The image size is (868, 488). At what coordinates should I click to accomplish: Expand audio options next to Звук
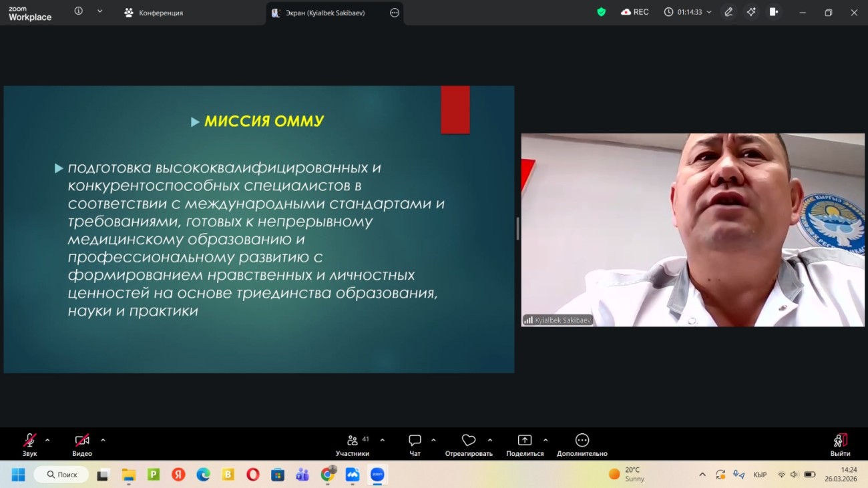(47, 440)
